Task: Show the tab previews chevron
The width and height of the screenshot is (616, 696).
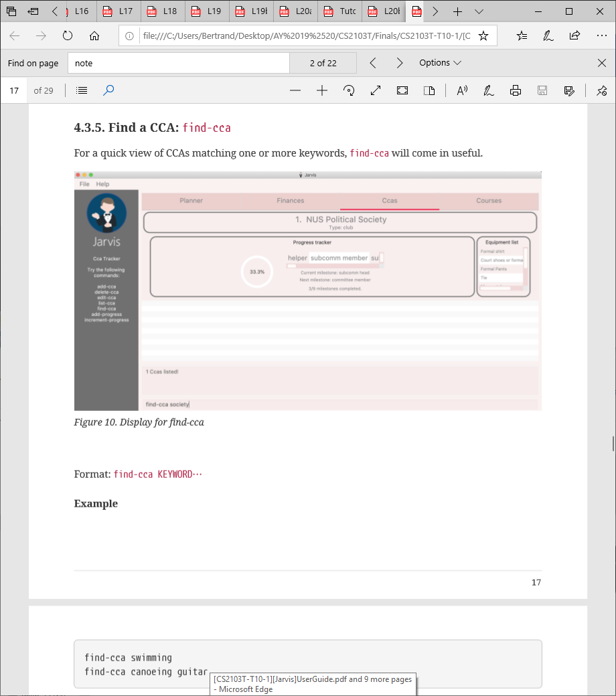Action: pos(479,11)
